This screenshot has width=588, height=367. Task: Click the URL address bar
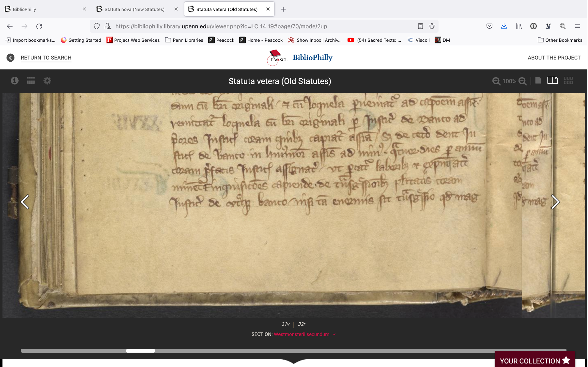(x=264, y=26)
